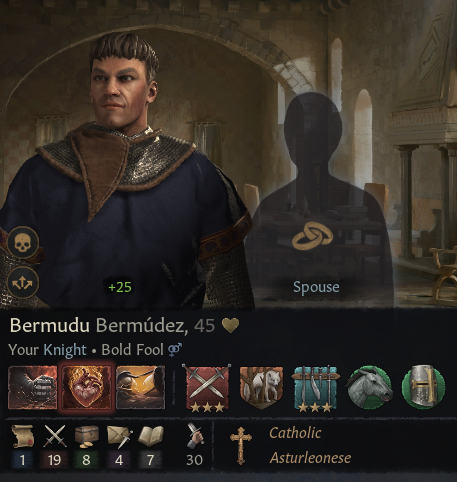Click the grey horse trait icon
Screen dimensions: 457x482
coord(369,387)
